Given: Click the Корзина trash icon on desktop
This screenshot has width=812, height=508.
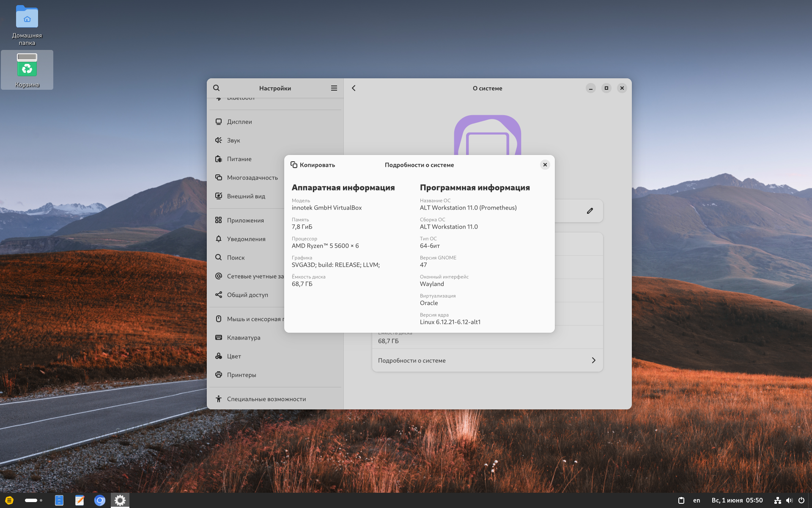Looking at the screenshot, I should 27,66.
